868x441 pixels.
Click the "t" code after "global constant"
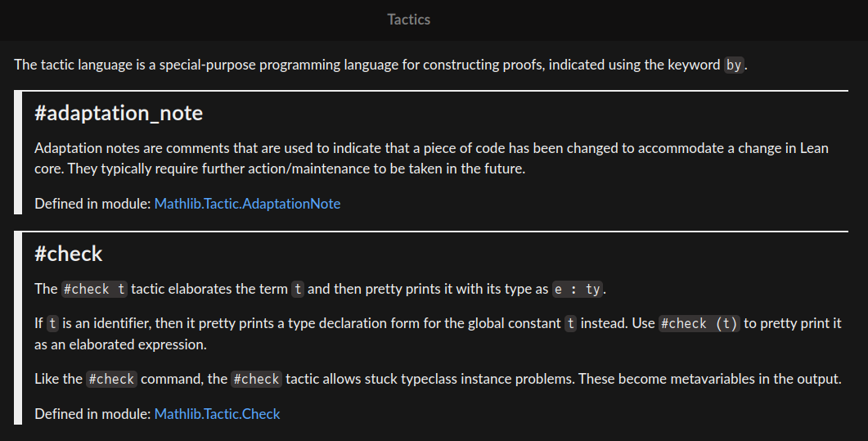[x=570, y=323]
